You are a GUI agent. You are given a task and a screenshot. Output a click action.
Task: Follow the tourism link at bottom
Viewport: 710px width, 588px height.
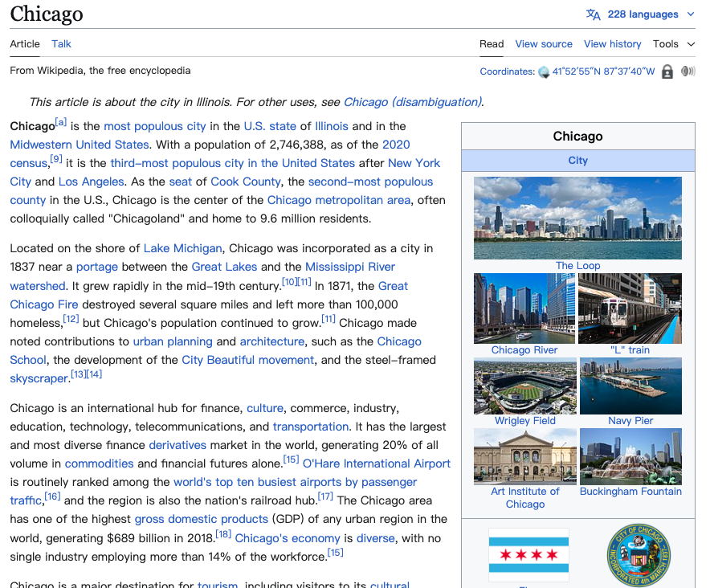click(218, 583)
